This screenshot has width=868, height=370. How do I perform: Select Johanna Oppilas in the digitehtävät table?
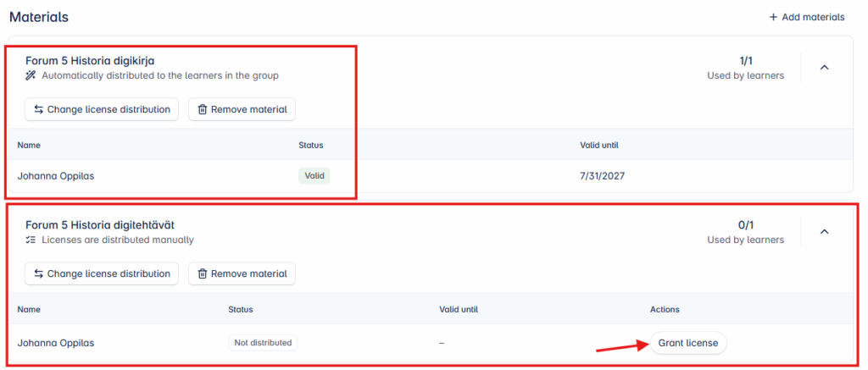pyautogui.click(x=56, y=343)
